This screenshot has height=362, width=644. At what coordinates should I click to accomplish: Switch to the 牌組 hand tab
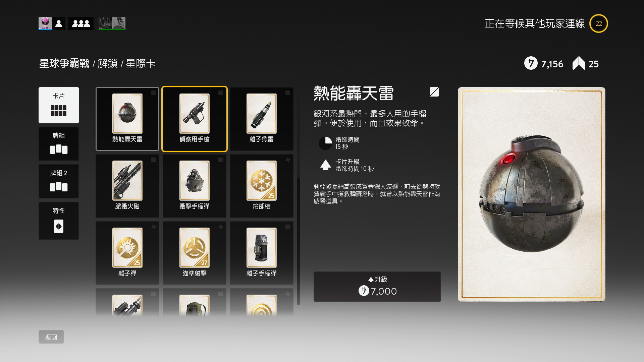tap(59, 144)
